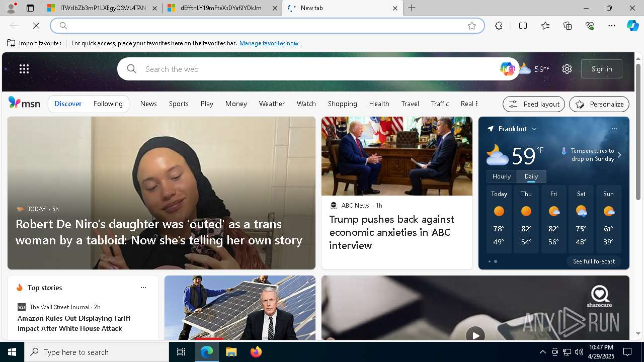Screen dimensions: 644x362
Task: Open the Travel category
Action: point(410,104)
